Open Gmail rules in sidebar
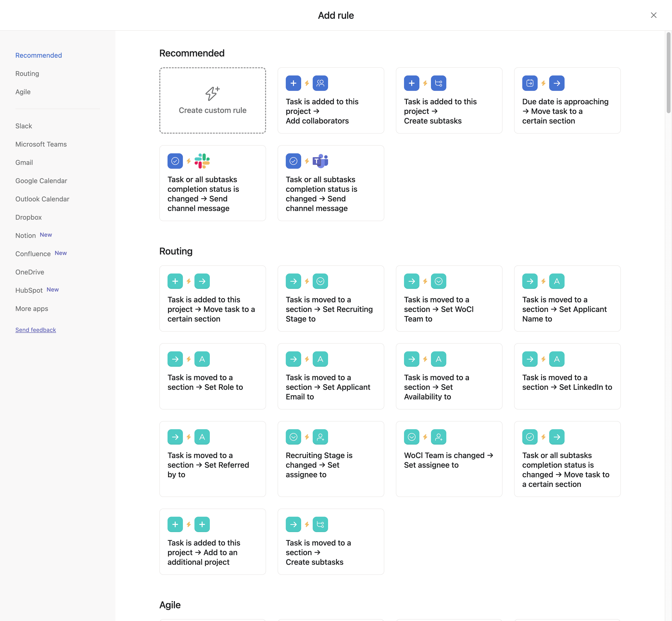Viewport: 672px width, 621px height. [24, 163]
